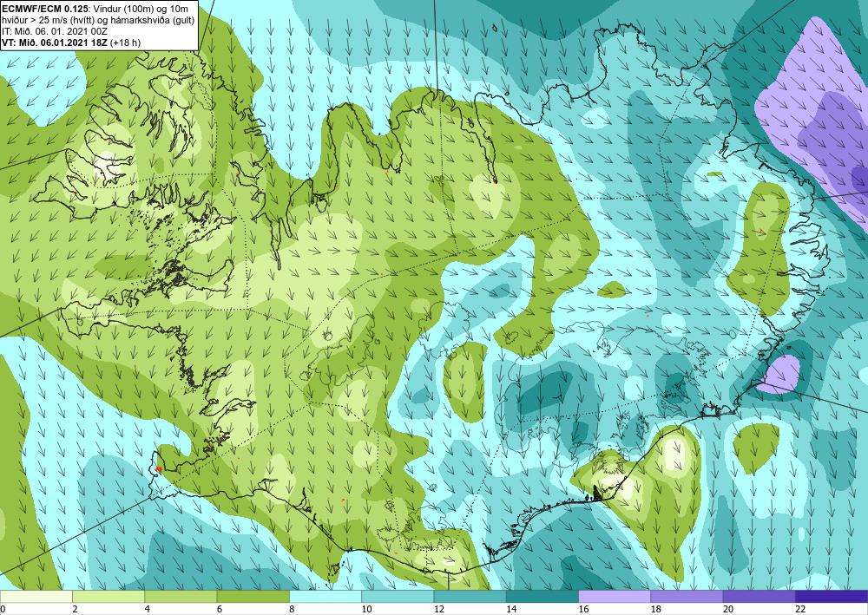Select the 6–8 m/s olive green legend swatch
Screen dimensions: 868x615
[253, 596]
